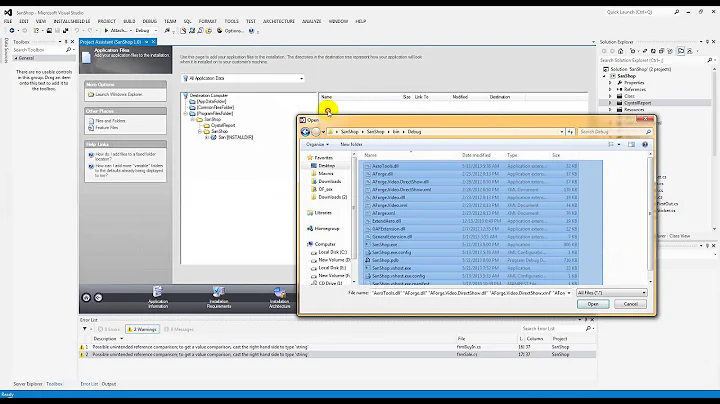The image size is (720, 404).
Task: Click the Options toolbar button
Action: click(230, 31)
